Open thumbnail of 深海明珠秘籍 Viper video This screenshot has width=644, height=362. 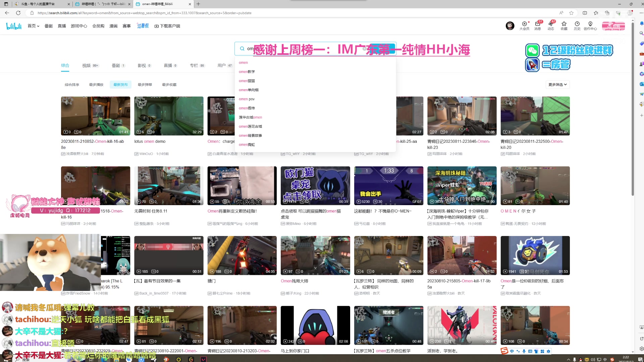coord(462,186)
